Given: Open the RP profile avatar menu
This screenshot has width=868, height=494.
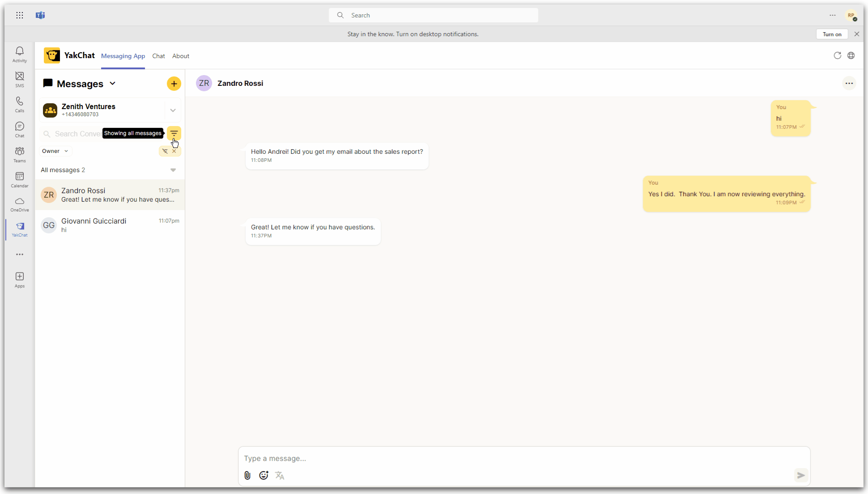Looking at the screenshot, I should point(851,15).
